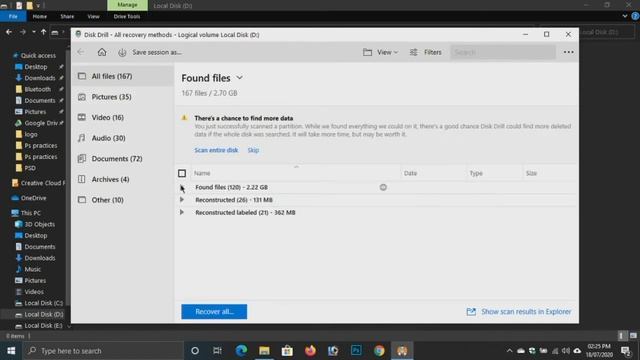Open Photoshop from taskbar
The height and width of the screenshot is (360, 640).
coord(356,351)
